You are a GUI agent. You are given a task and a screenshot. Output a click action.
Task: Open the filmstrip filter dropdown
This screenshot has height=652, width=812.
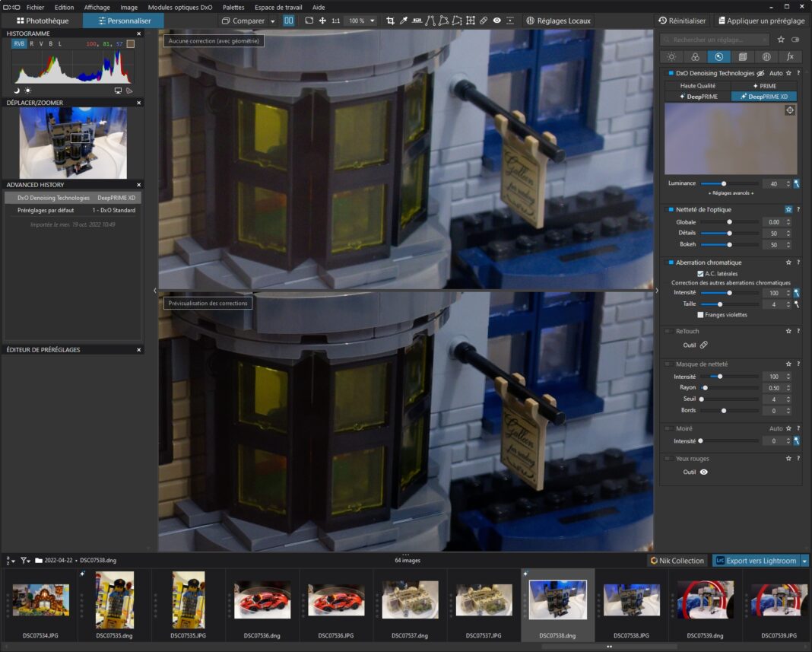click(x=25, y=560)
